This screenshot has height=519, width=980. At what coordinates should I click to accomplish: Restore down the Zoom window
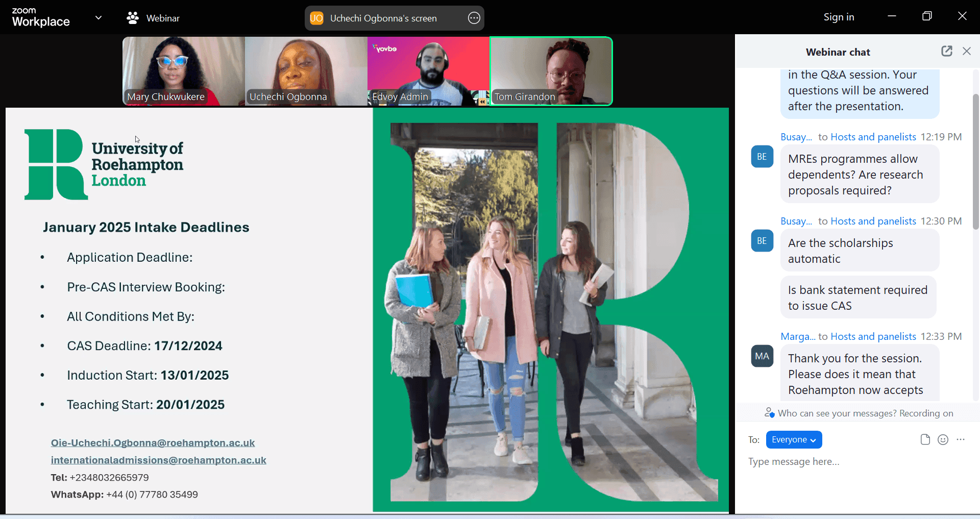927,16
